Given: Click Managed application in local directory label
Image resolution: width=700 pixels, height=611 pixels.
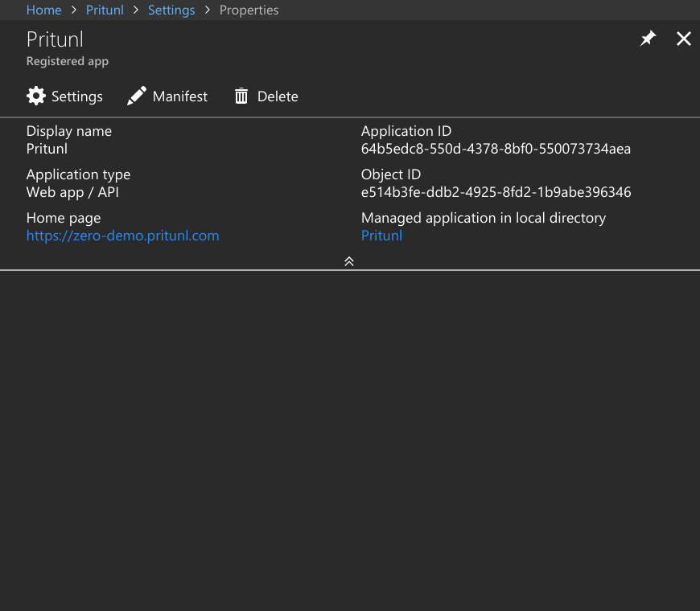Looking at the screenshot, I should click(484, 218).
